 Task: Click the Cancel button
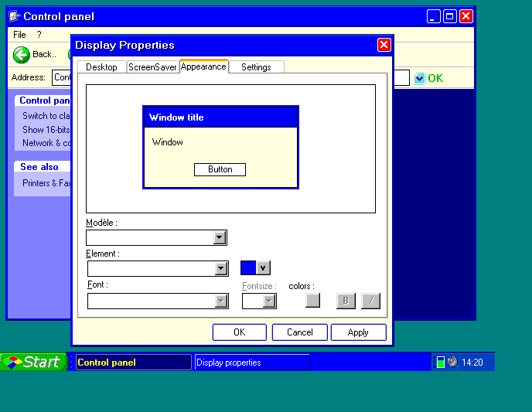pos(299,332)
